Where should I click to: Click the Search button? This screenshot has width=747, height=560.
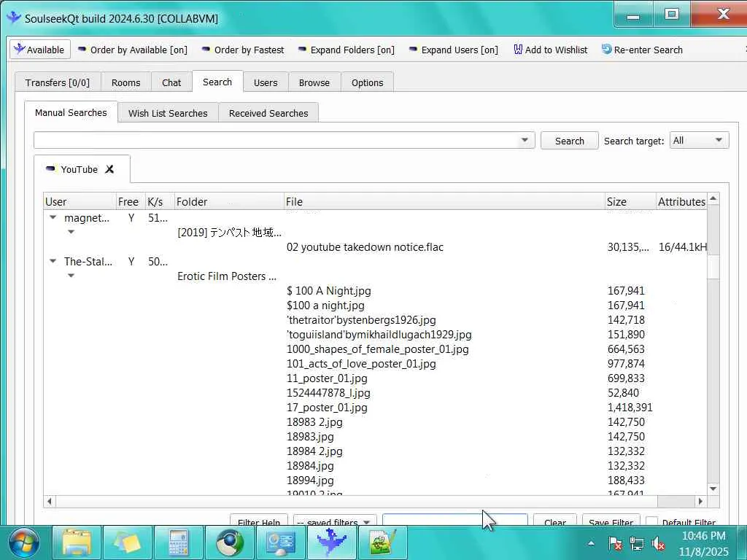click(x=569, y=141)
